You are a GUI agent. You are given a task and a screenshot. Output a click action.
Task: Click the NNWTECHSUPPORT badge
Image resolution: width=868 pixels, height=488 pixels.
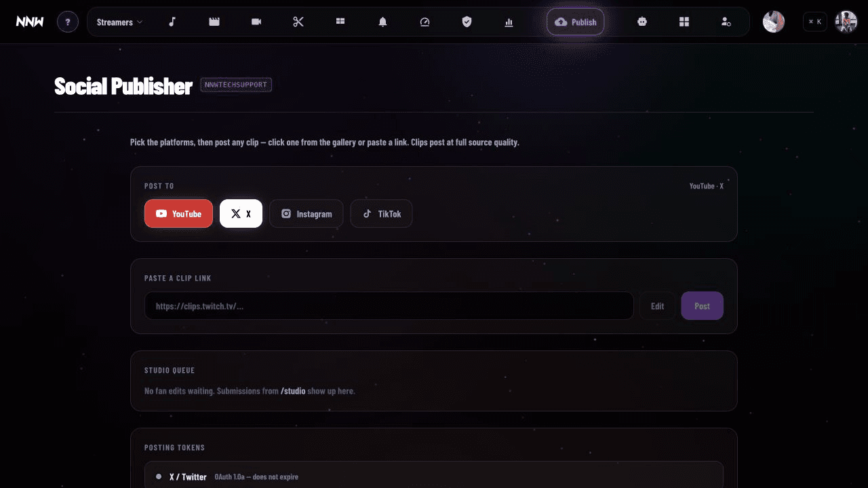[x=236, y=85]
